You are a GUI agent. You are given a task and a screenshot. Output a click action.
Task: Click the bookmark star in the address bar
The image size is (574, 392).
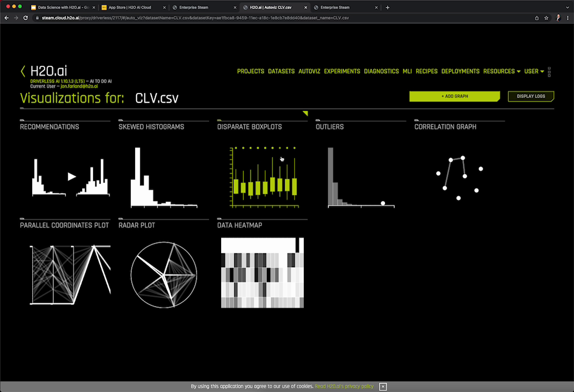click(546, 17)
